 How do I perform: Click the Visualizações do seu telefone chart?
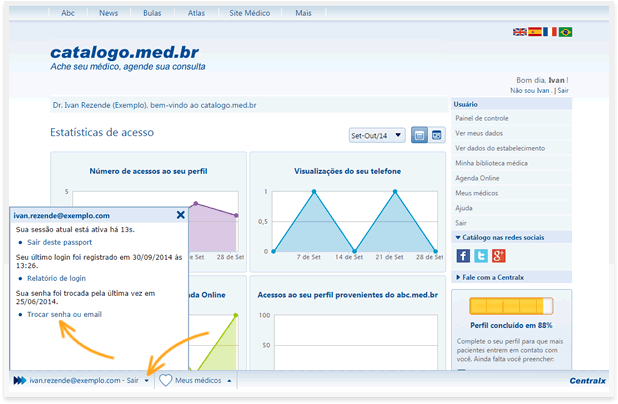point(348,212)
